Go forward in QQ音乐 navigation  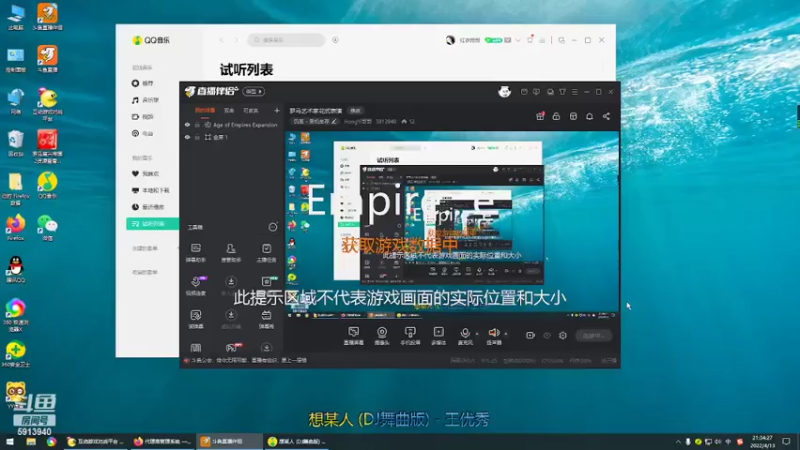click(236, 40)
